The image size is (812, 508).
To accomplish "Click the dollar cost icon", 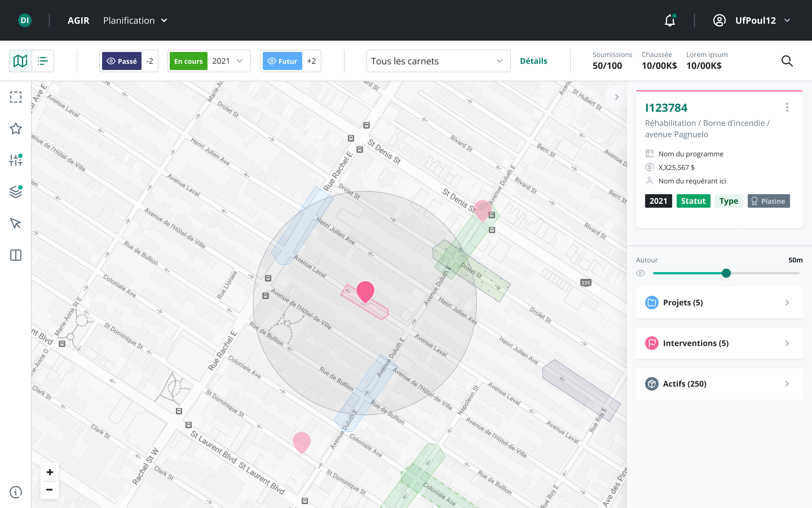I will point(650,167).
